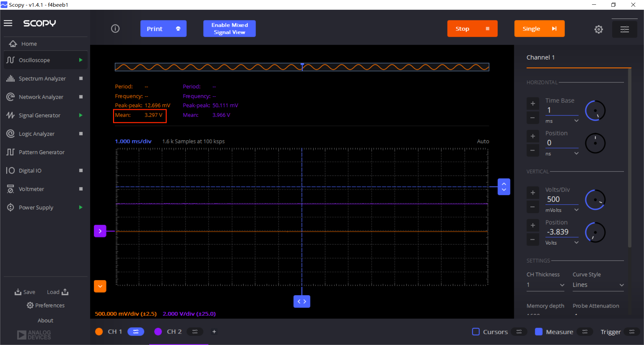Click the channel panel vertical scrollbar
This screenshot has width=644, height=345.
[630, 157]
